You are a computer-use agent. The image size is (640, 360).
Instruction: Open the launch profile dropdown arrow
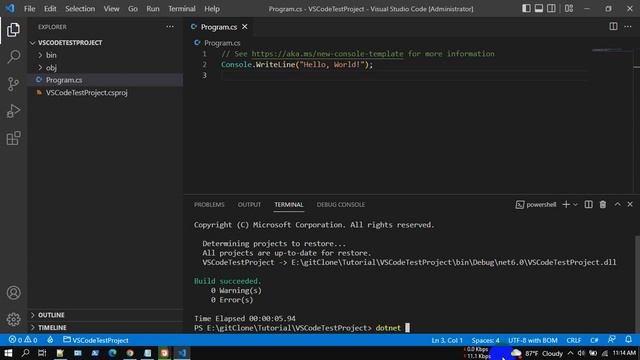pos(576,204)
